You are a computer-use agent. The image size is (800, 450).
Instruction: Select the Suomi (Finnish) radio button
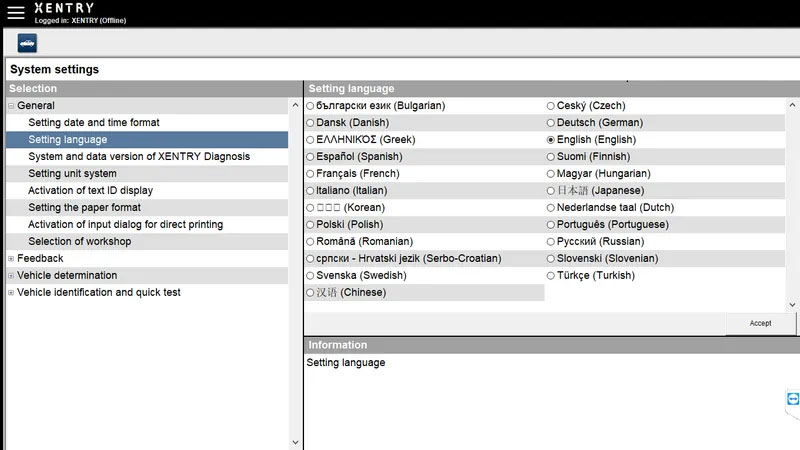point(551,157)
